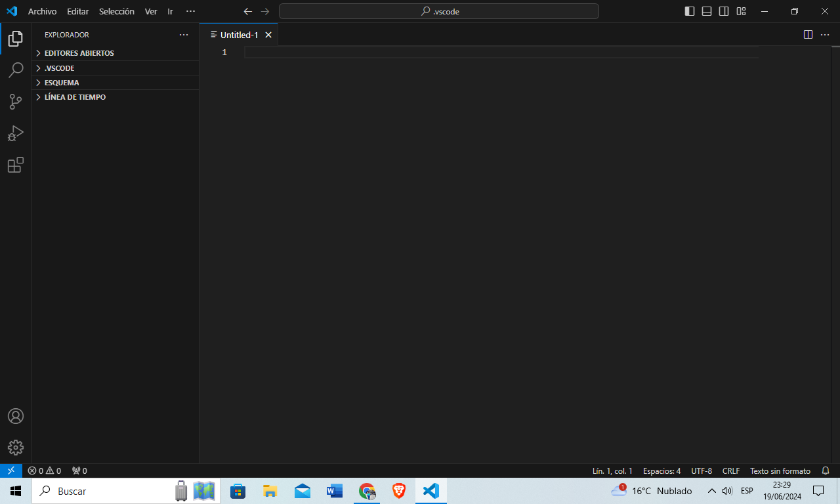Open editor more actions menu
This screenshot has height=504, width=840.
tap(825, 35)
